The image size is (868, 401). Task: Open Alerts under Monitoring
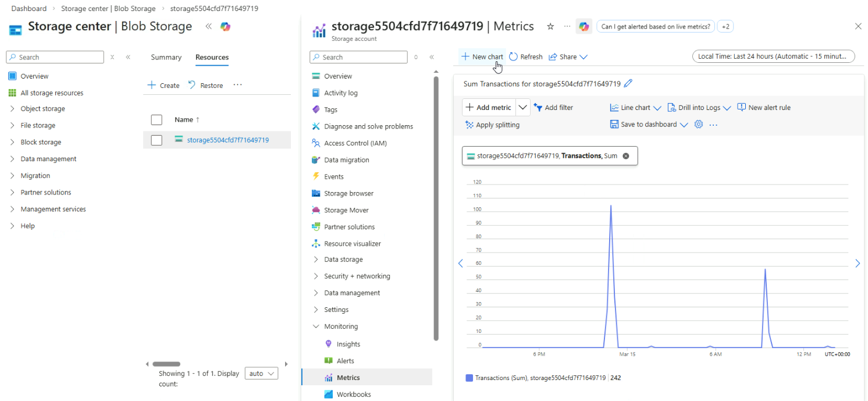pos(345,361)
